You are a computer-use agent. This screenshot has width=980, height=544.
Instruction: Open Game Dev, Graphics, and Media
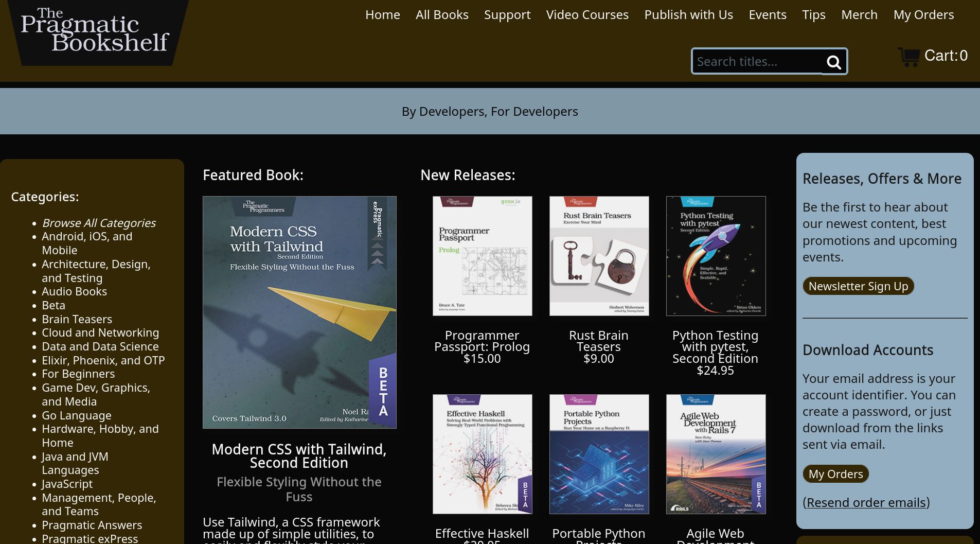96,395
